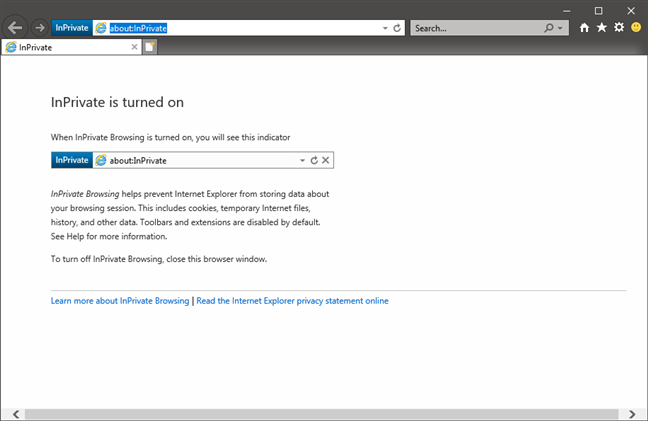Click the horizontal scrollbar left arrow
The height and width of the screenshot is (421, 648).
coord(16,414)
